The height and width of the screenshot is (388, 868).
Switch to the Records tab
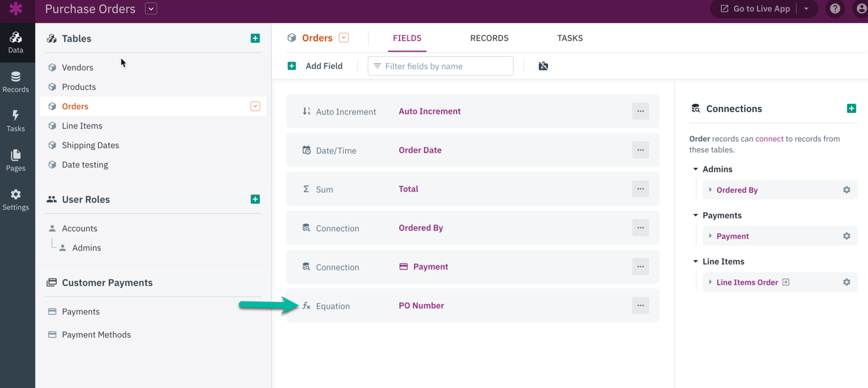489,38
